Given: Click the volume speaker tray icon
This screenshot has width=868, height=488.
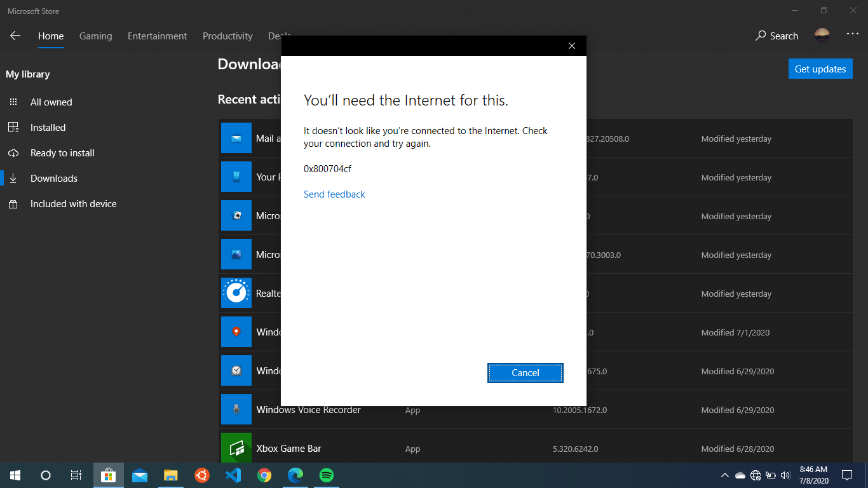Looking at the screenshot, I should click(785, 475).
